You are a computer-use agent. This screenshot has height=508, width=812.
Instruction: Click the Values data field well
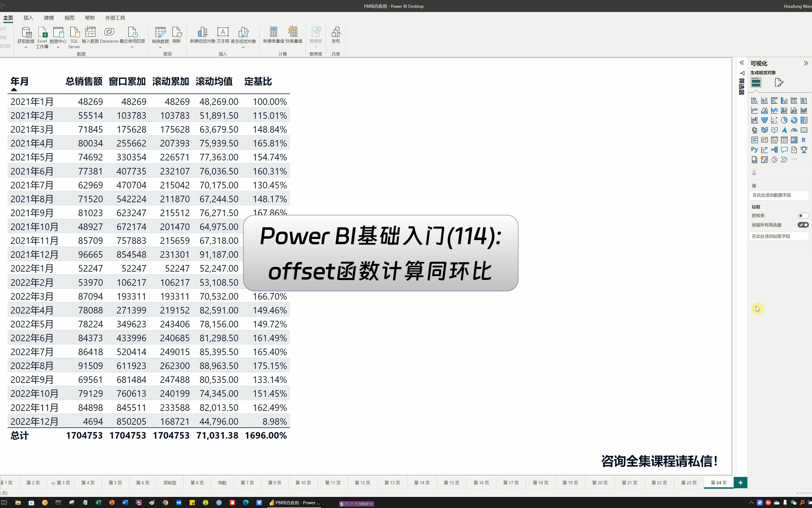pyautogui.click(x=778, y=195)
